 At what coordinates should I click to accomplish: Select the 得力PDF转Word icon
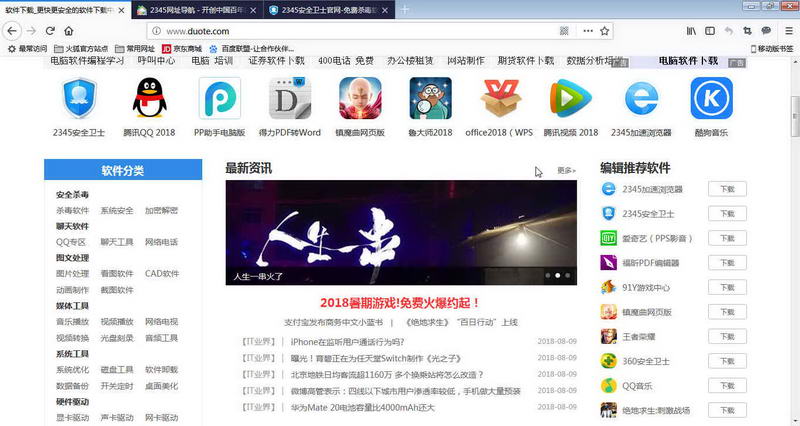click(x=290, y=99)
